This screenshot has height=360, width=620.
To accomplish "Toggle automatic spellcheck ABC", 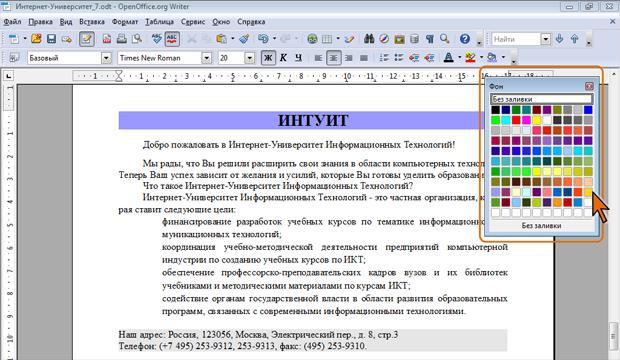I will click(172, 39).
